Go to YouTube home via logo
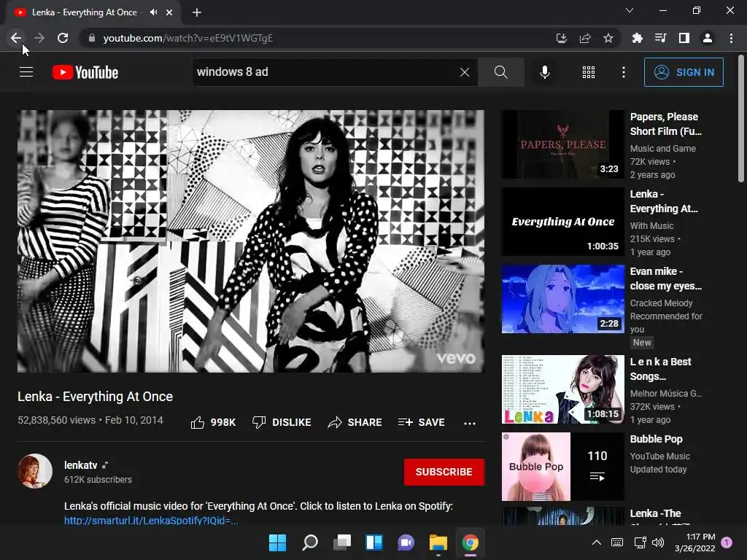The width and height of the screenshot is (747, 560). pyautogui.click(x=85, y=72)
